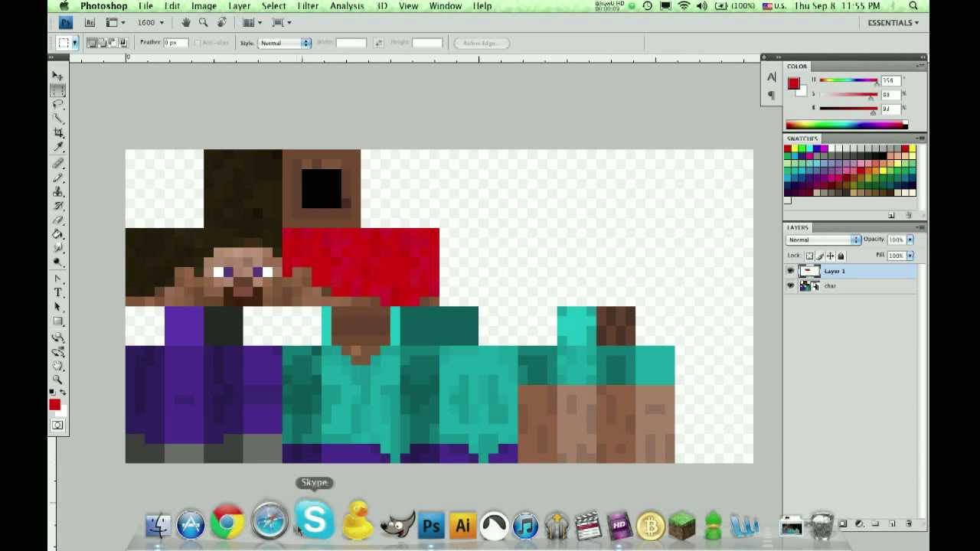Screen dimensions: 980x551
Task: Open the Paragraph panel icon
Action: click(771, 96)
